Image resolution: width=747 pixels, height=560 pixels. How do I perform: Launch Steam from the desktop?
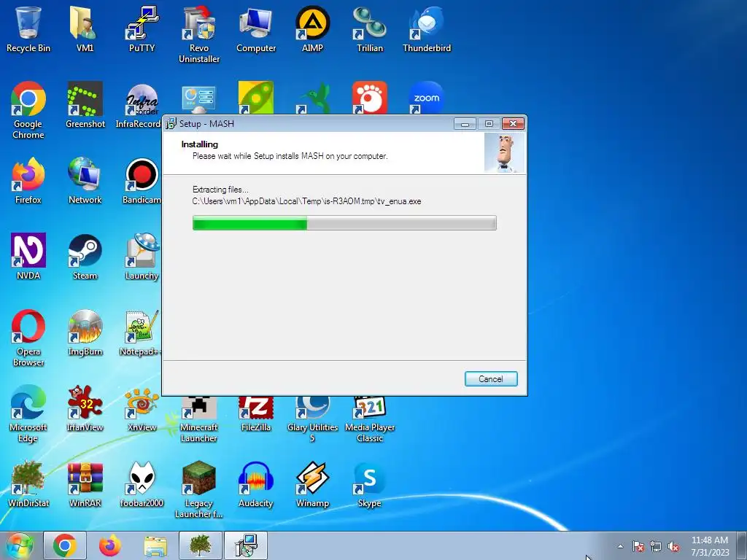85,256
